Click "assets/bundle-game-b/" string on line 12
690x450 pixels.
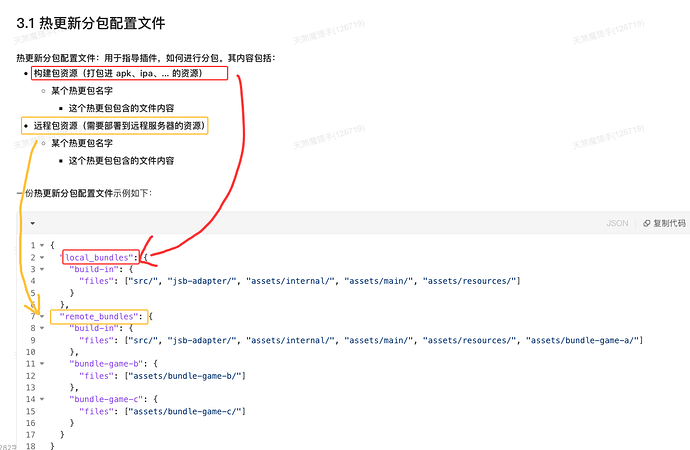184,376
